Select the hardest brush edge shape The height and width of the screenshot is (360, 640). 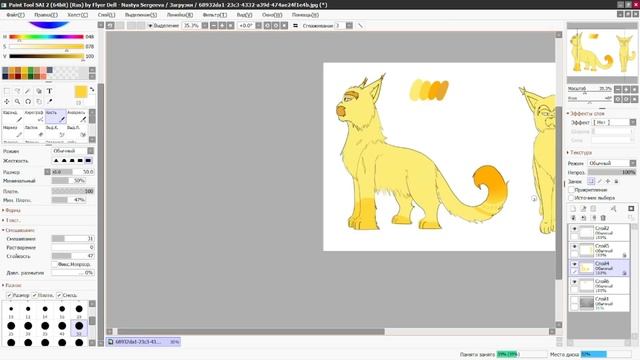pyautogui.click(x=88, y=161)
